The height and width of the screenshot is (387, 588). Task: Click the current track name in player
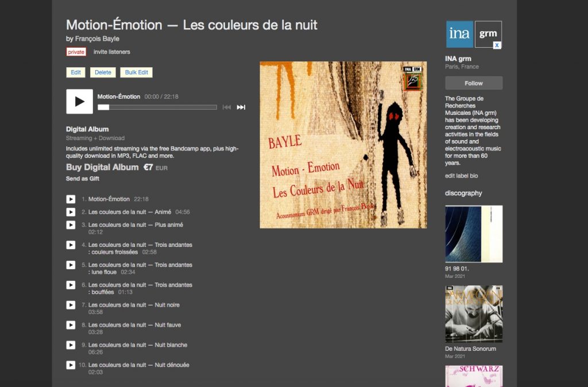pos(119,96)
